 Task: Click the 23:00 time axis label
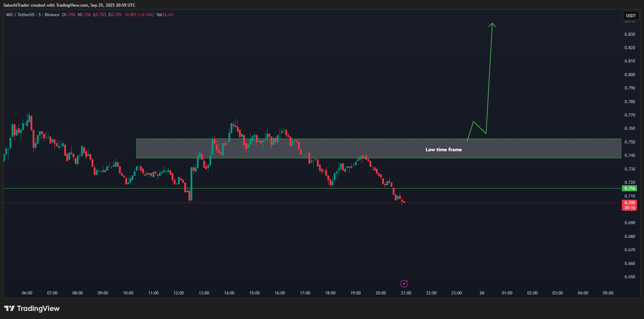point(457,293)
